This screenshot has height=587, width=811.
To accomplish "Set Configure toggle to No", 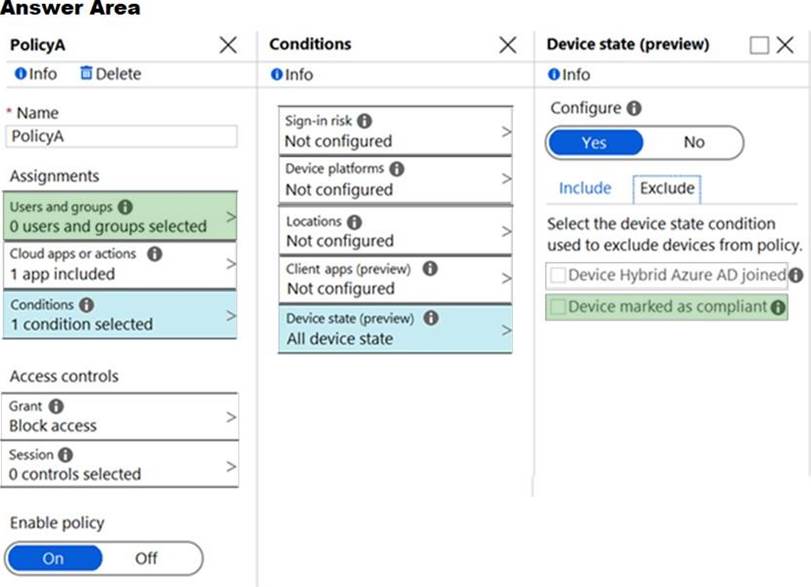I will [694, 143].
